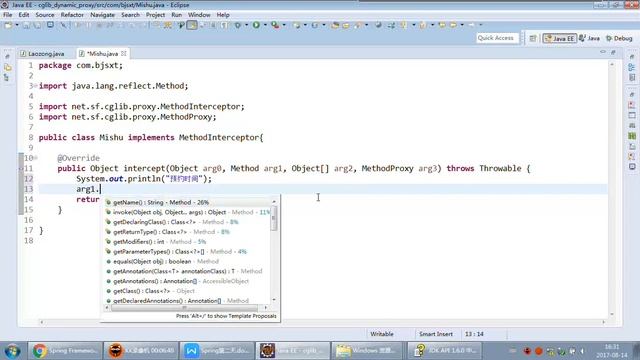The width and height of the screenshot is (640, 360).
Task: Select the getParameterTypes() completion proposal
Action: pos(187,251)
